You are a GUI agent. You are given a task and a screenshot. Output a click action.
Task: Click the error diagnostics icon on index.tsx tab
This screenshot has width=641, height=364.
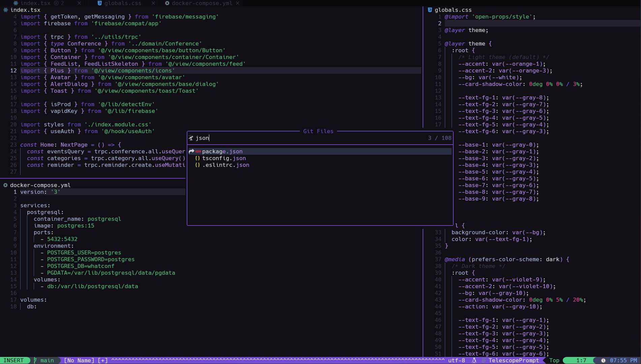56,3
